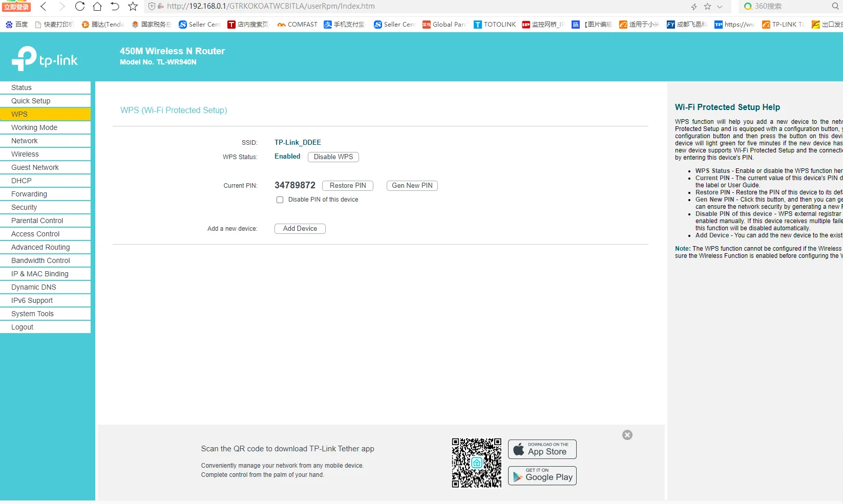Open IPv6 Support page
Image resolution: width=843 pixels, height=504 pixels.
45,300
